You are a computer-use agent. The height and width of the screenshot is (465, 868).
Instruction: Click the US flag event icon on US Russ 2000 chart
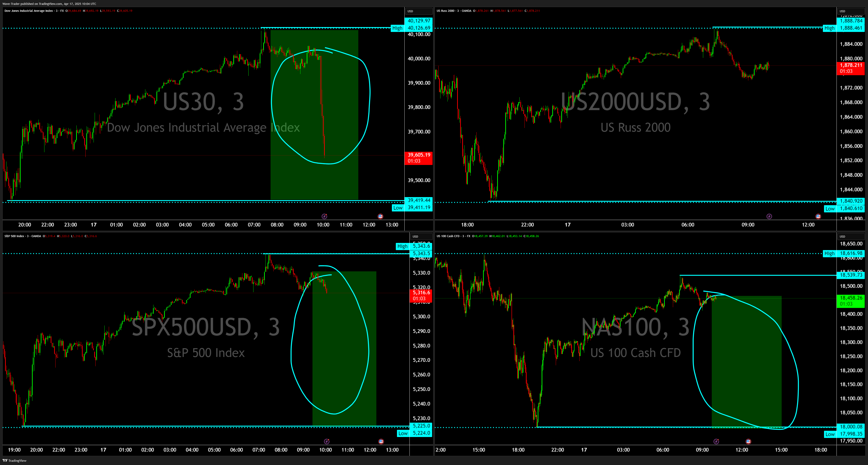point(818,216)
